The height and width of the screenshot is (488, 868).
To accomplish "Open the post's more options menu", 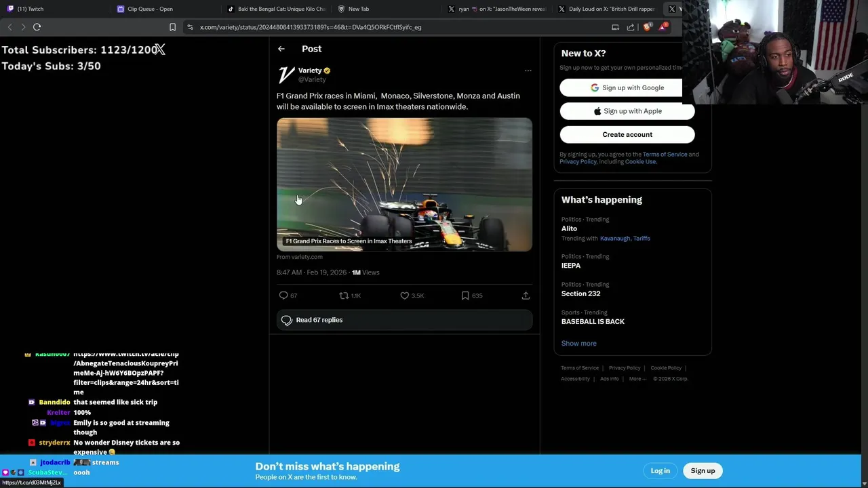I will (528, 70).
